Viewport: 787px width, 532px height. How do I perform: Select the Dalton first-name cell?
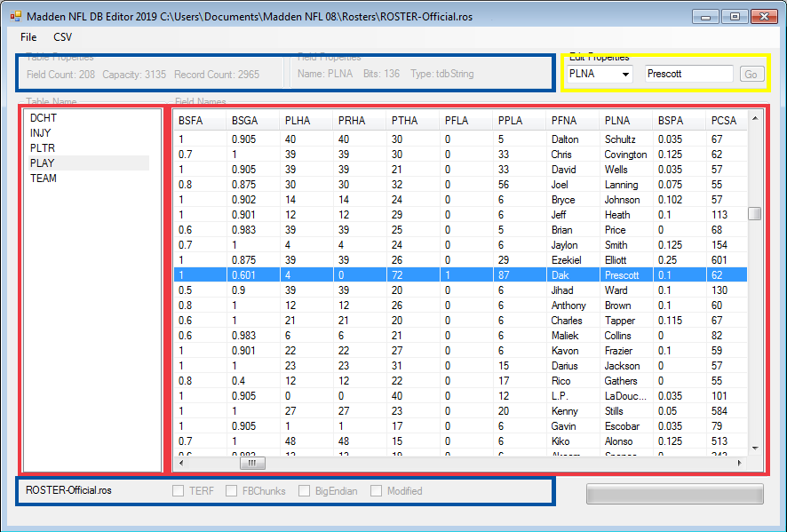click(572, 139)
